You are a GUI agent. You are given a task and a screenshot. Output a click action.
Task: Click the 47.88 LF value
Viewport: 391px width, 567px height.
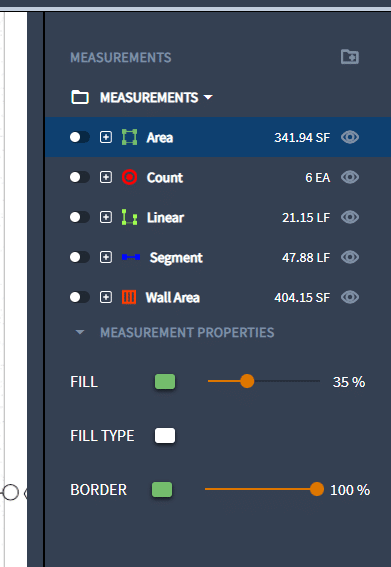pos(306,257)
